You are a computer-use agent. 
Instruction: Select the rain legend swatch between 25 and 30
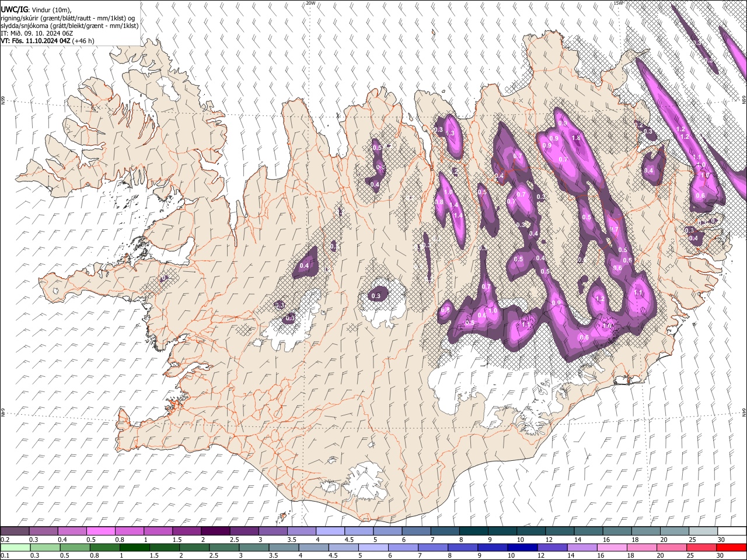point(703,547)
